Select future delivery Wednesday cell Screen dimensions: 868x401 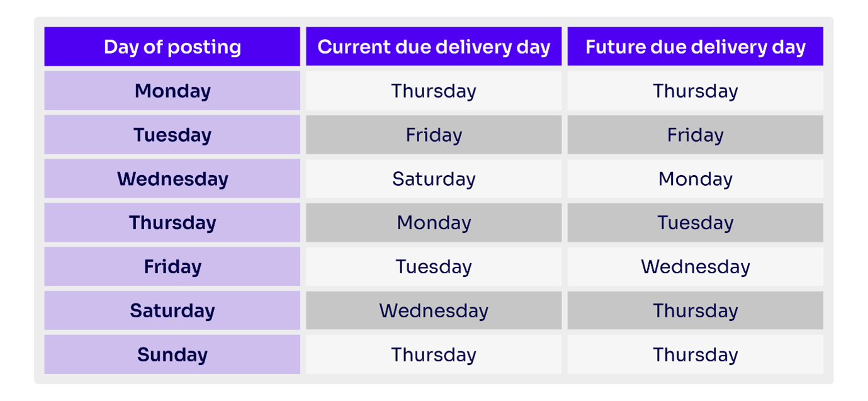(x=696, y=266)
